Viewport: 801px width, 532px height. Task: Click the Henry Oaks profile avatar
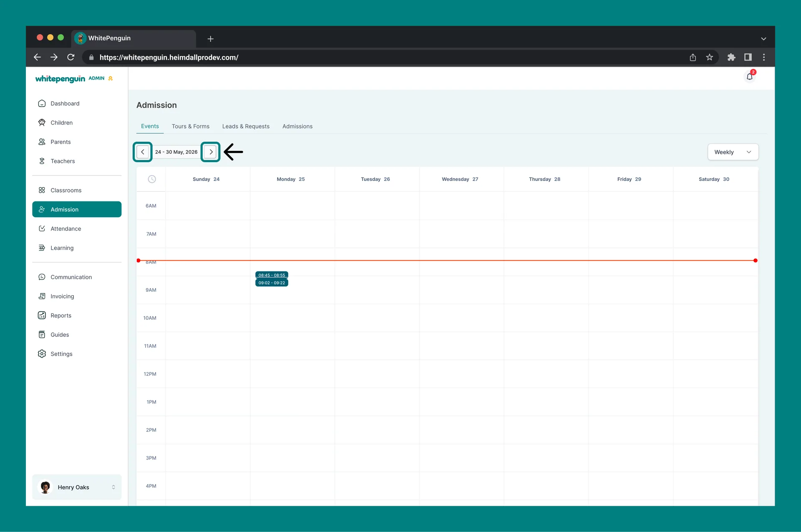[x=45, y=487]
